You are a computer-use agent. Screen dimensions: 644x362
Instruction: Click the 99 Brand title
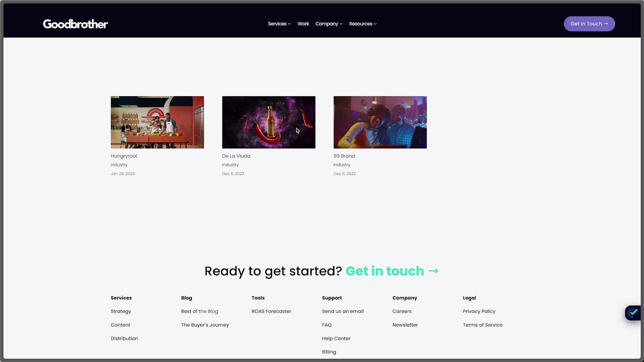[344, 156]
